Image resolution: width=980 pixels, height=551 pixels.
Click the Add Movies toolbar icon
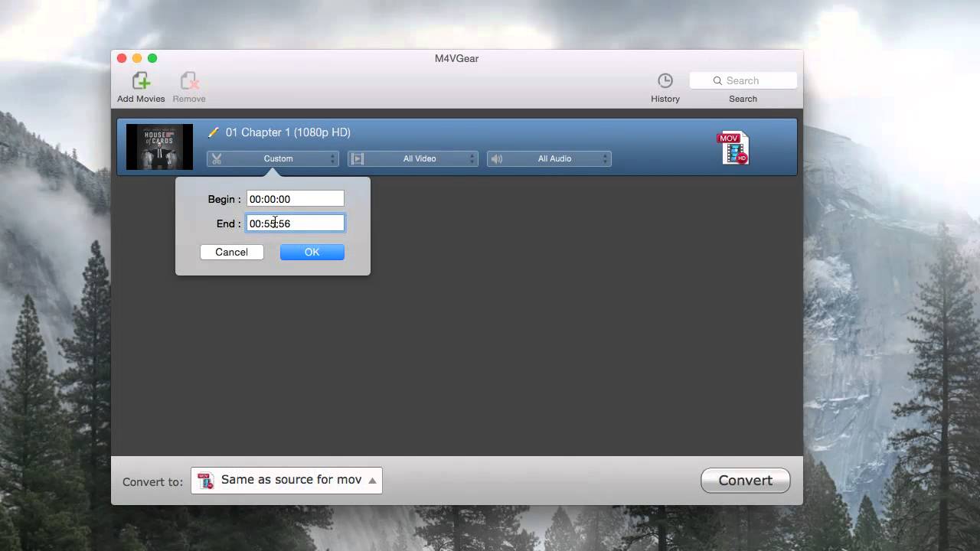[x=141, y=80]
